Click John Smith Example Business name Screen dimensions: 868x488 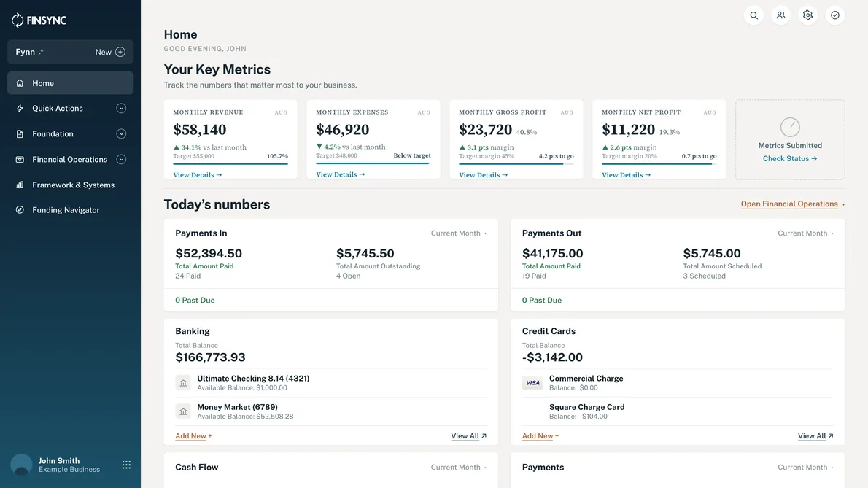point(69,465)
